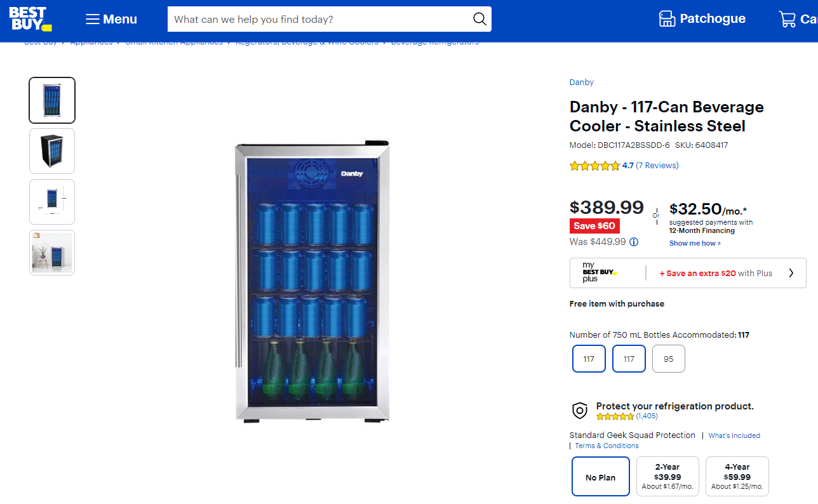Click the Danby brand link
Screen dimensions: 818x504
tap(582, 83)
